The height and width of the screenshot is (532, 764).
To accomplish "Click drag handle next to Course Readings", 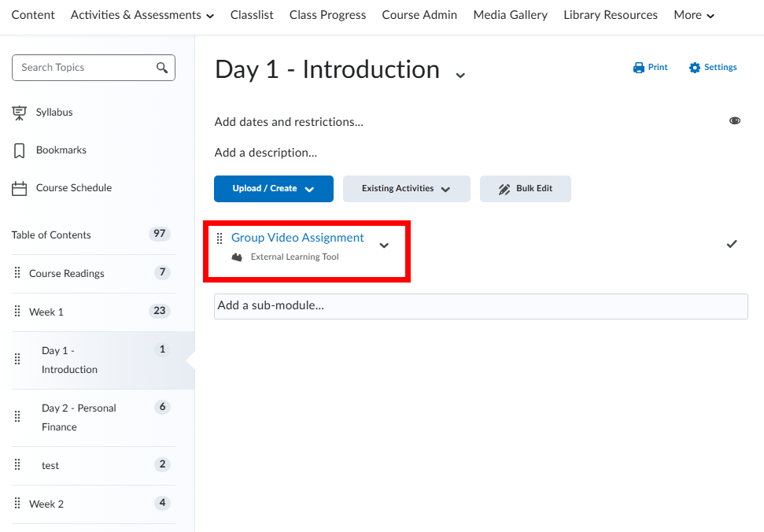I will [17, 273].
